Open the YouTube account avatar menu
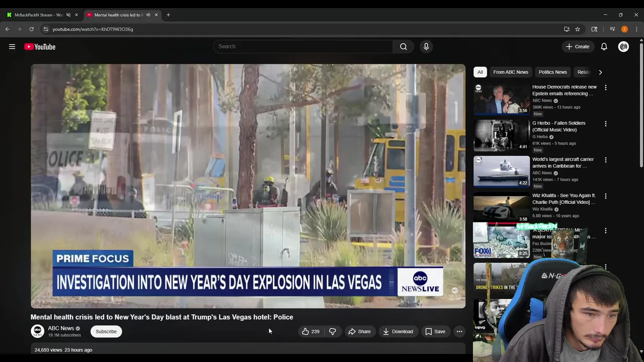This screenshot has height=362, width=644. click(x=623, y=47)
